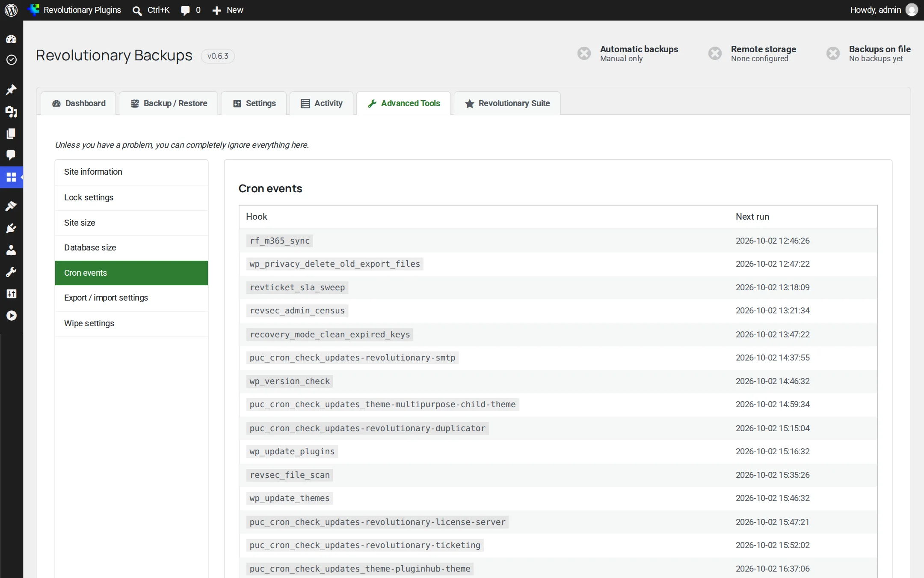This screenshot has width=924, height=578.
Task: Click the wp_privacy_delete_old_export_files hook
Action: point(335,264)
